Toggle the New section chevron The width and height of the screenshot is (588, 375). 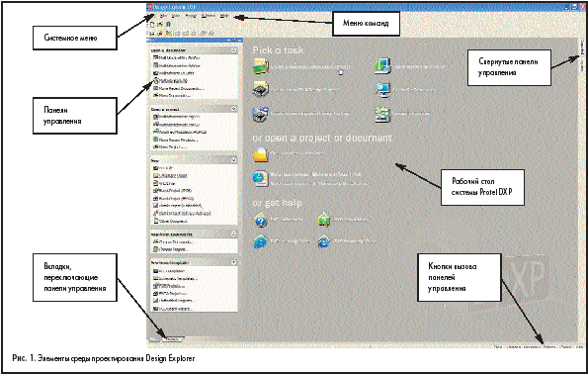click(233, 160)
